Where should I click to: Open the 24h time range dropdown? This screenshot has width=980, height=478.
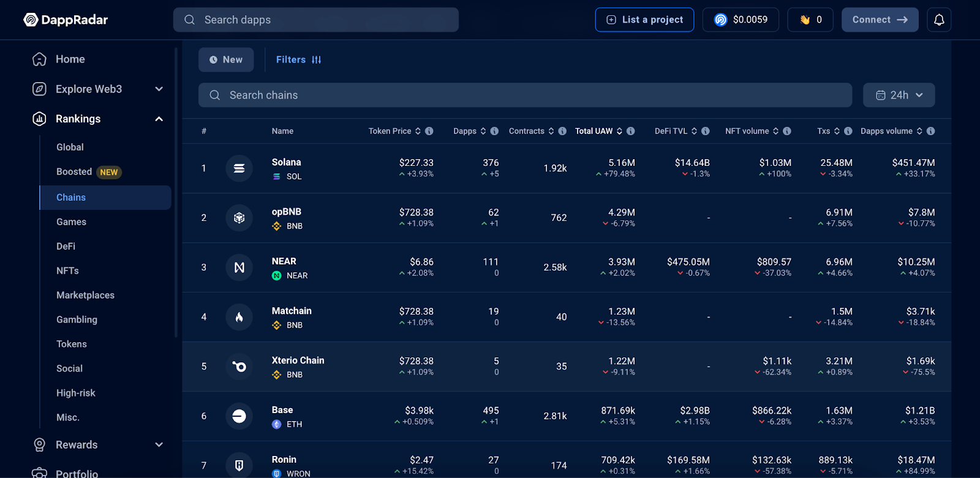899,95
